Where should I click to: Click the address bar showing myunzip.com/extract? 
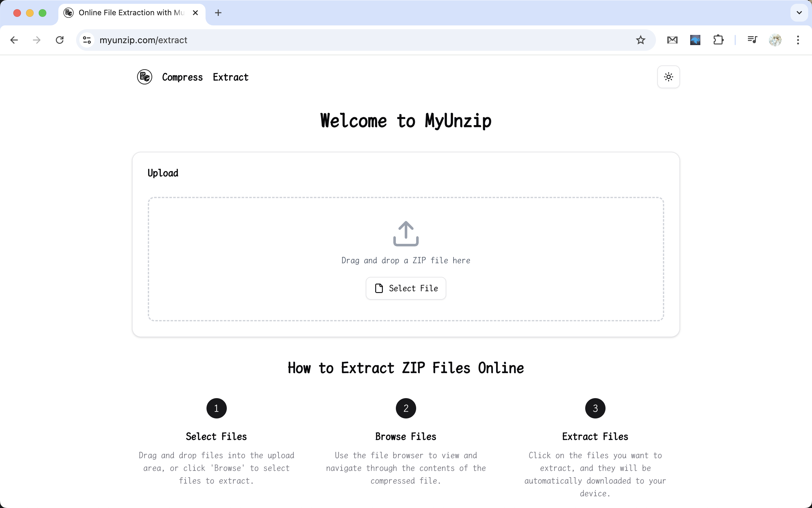pyautogui.click(x=366, y=40)
